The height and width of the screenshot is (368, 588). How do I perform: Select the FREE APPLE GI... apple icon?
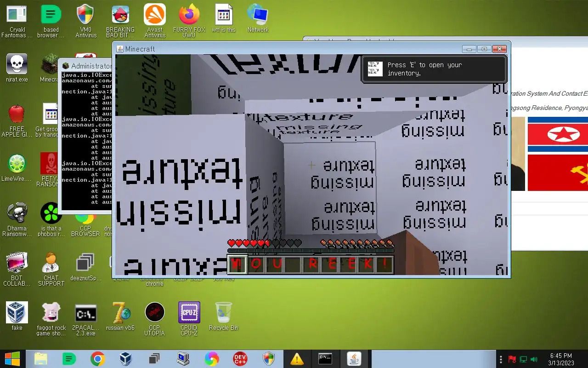pyautogui.click(x=17, y=121)
